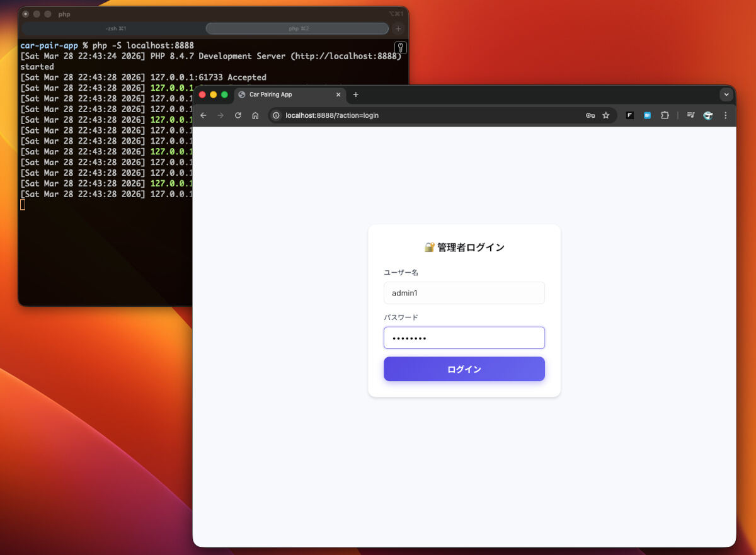Image resolution: width=756 pixels, height=555 pixels.
Task: Click the home icon in browser toolbar
Action: click(x=256, y=115)
